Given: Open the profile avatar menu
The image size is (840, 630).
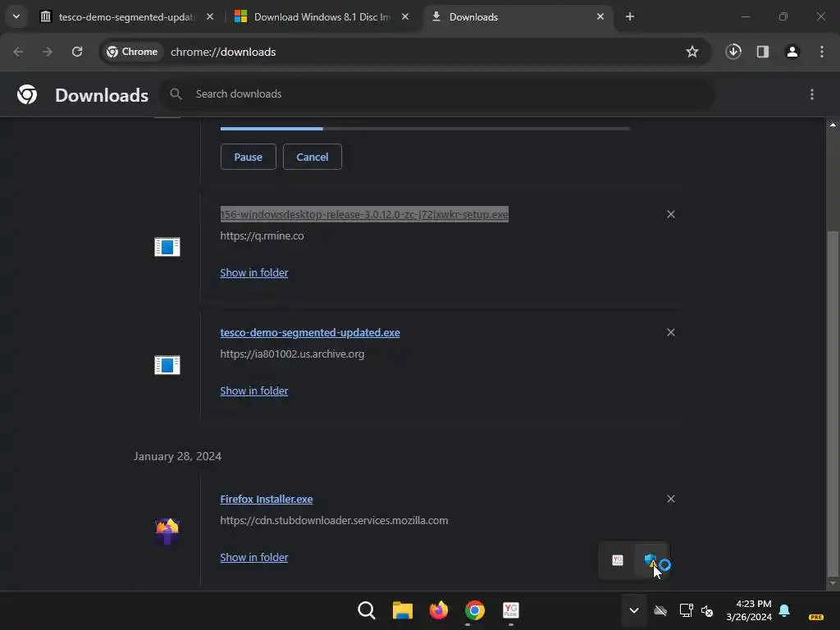Looking at the screenshot, I should click(x=792, y=52).
